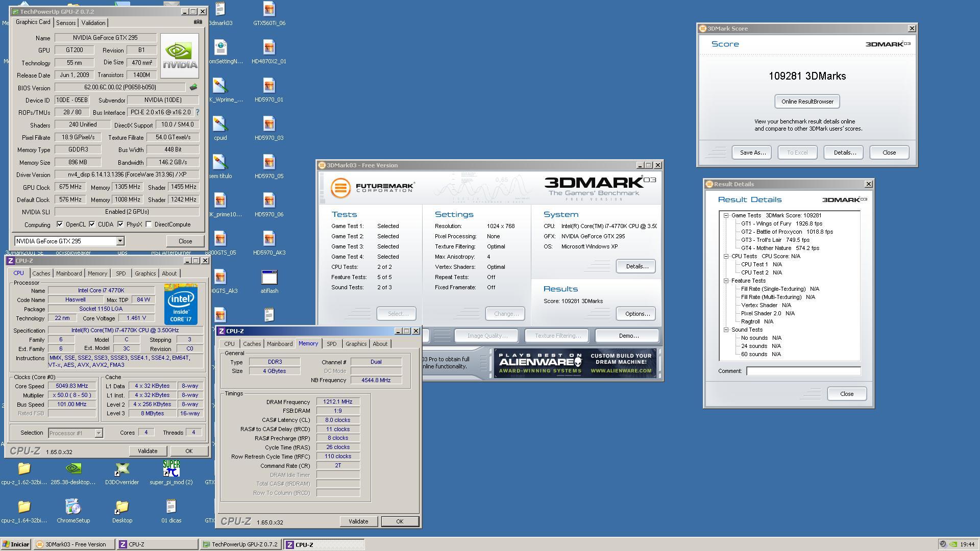This screenshot has width=980, height=551.
Task: Click Options button in 3DMark03 Results
Action: (x=636, y=314)
